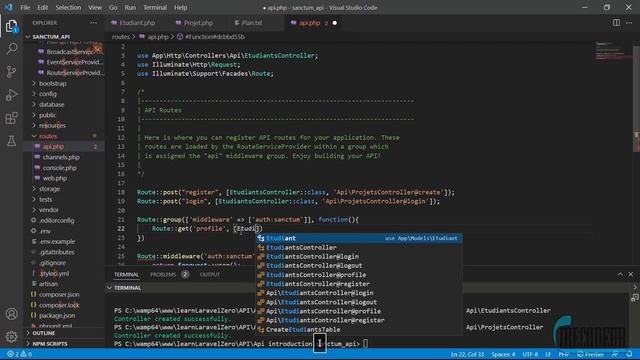Viewport: 640px width, 360px height.
Task: Choose EtudiantsController suggestion in autocomplete list
Action: coord(359,247)
